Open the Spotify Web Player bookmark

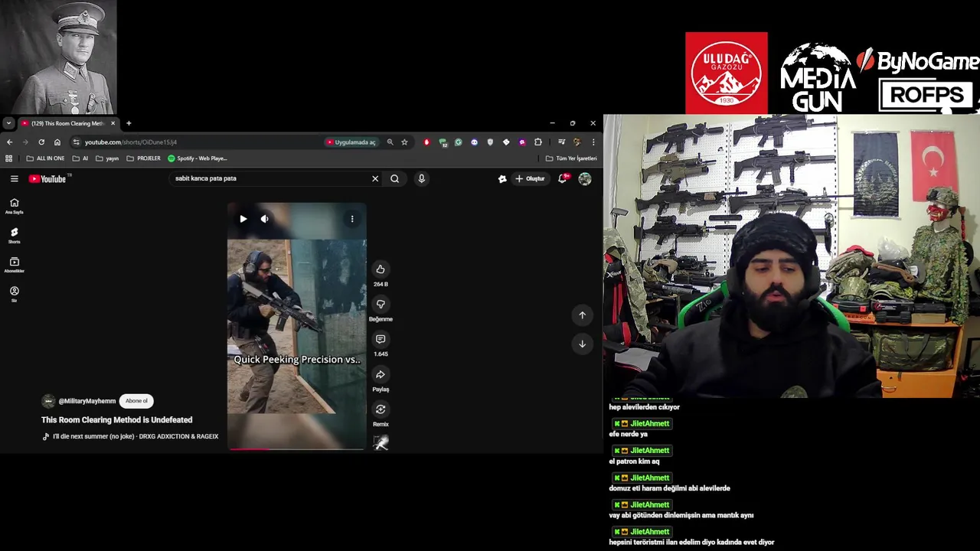pos(198,158)
